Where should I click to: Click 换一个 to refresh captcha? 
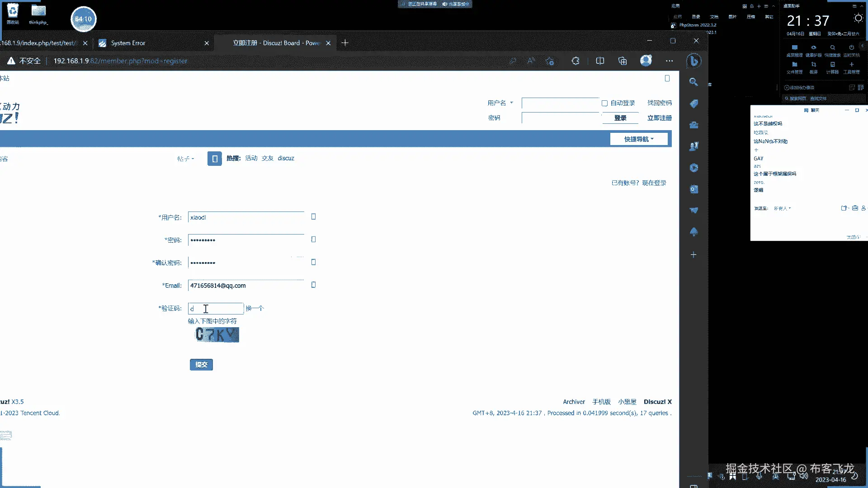pos(255,308)
